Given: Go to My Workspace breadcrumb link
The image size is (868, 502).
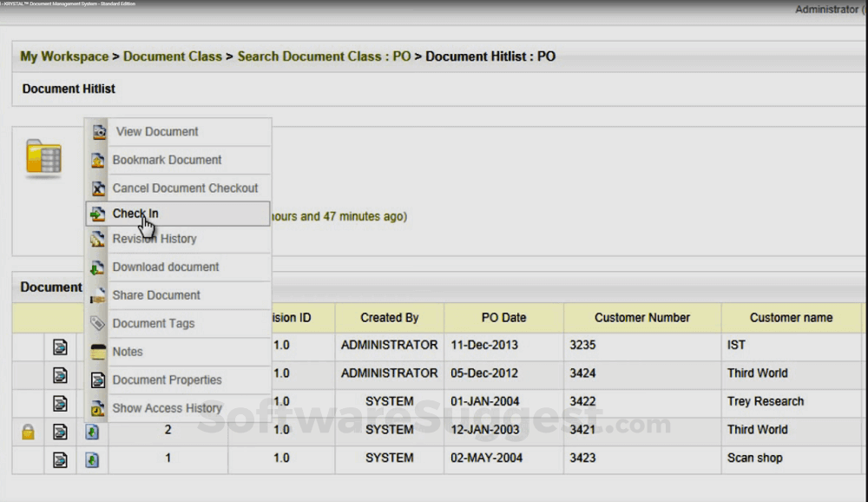Looking at the screenshot, I should click(64, 56).
